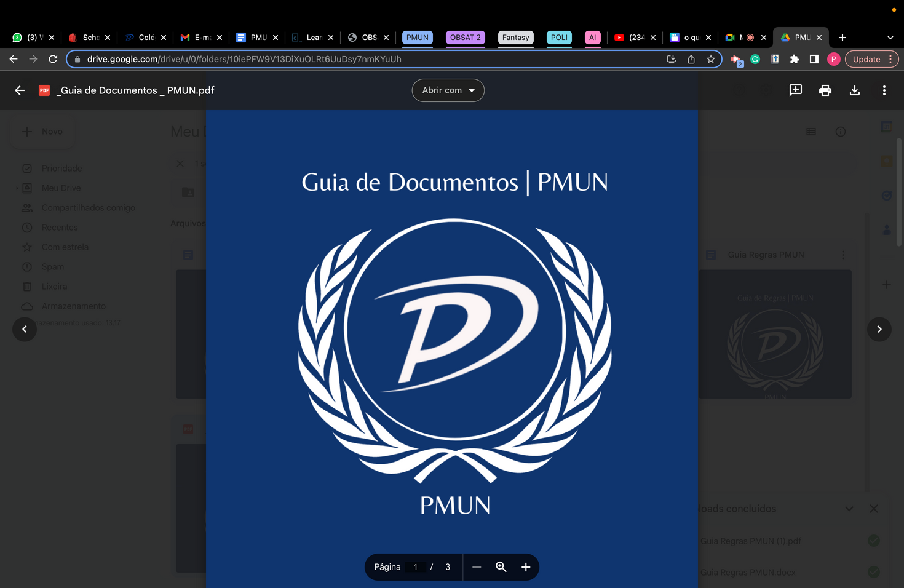This screenshot has width=904, height=588.
Task: Open the Extensions puzzle icon
Action: 795,59
